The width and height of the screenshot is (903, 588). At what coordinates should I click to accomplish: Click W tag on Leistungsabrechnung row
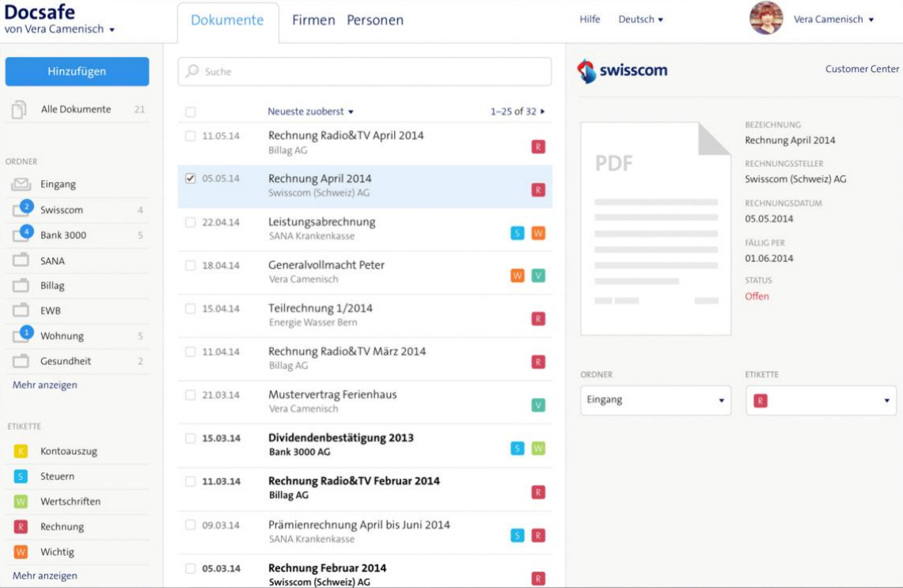538,233
